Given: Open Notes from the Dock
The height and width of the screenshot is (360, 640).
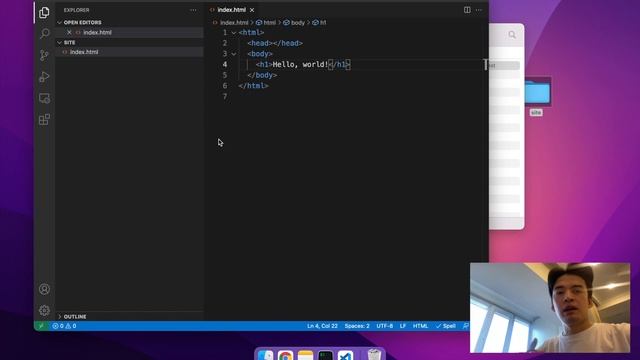Looking at the screenshot, I should pyautogui.click(x=305, y=355).
